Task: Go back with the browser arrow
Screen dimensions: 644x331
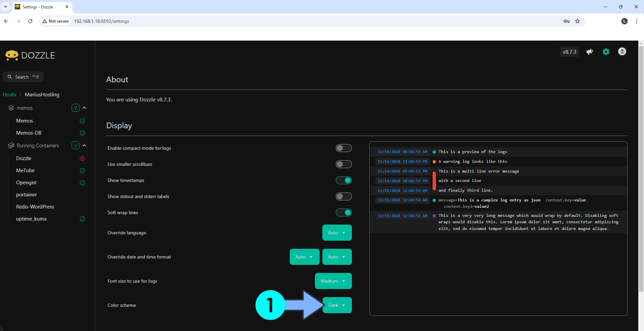Action: 6,21
